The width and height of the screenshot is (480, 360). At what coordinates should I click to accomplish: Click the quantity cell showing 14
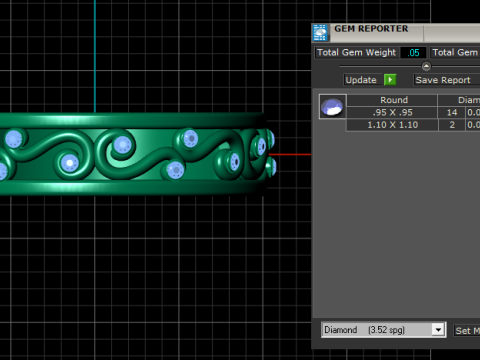452,112
